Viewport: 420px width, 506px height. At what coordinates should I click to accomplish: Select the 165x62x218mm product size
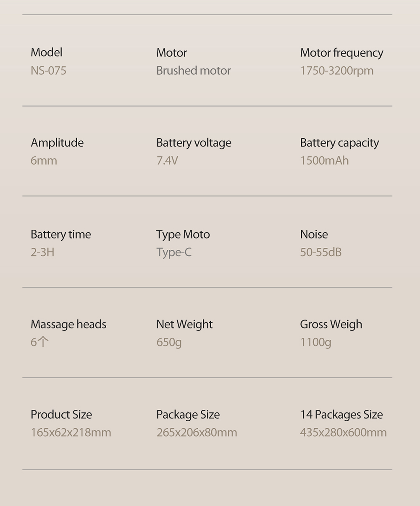click(71, 433)
